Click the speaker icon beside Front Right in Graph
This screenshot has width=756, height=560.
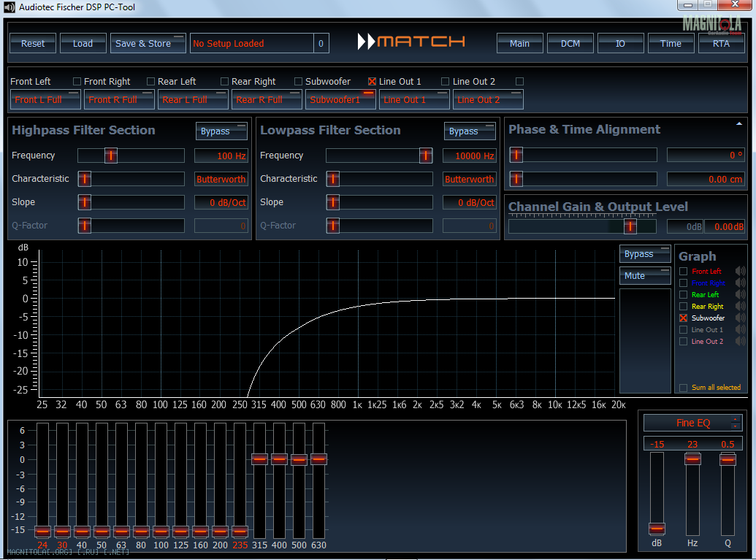click(x=740, y=283)
